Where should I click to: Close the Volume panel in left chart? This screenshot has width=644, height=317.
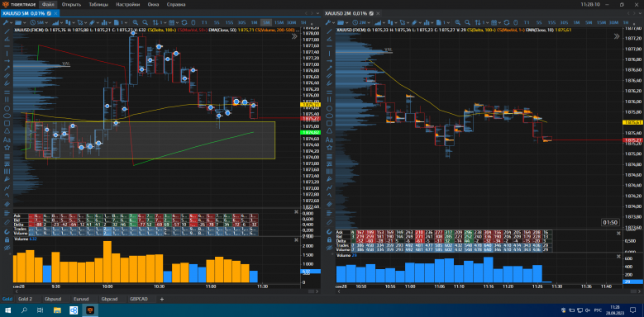click(x=296, y=239)
